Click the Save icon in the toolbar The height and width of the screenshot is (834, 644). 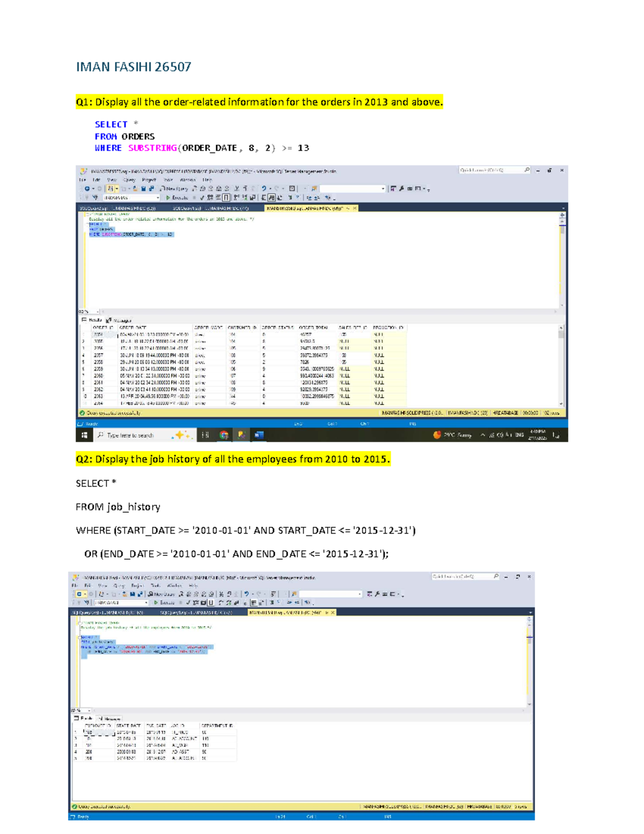pyautogui.click(x=143, y=188)
